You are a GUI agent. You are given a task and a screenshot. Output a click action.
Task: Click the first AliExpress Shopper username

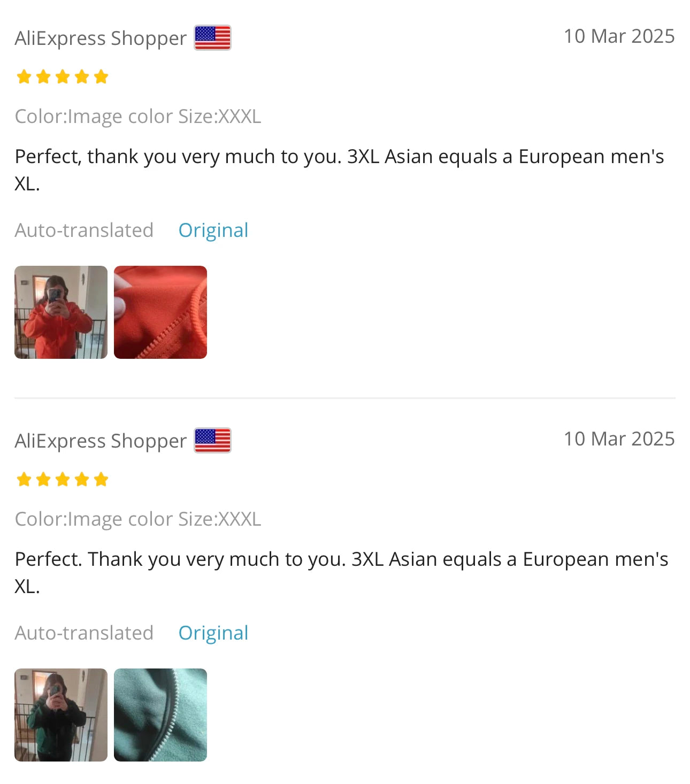click(101, 39)
